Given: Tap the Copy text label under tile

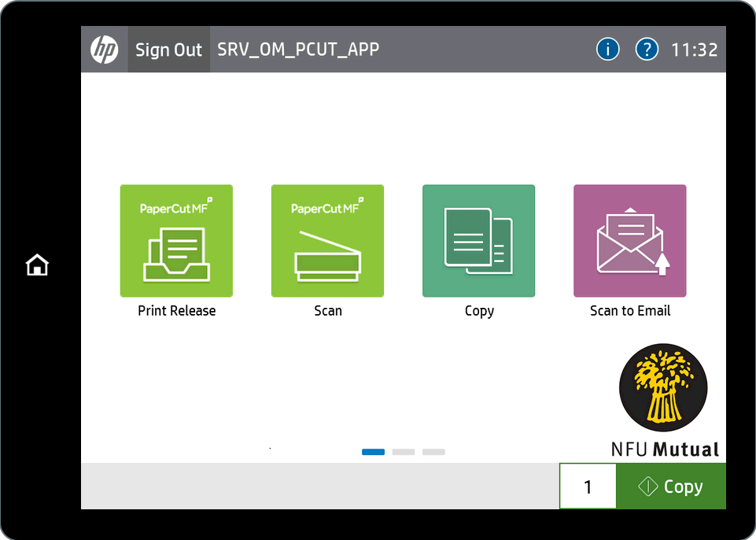Looking at the screenshot, I should [478, 311].
